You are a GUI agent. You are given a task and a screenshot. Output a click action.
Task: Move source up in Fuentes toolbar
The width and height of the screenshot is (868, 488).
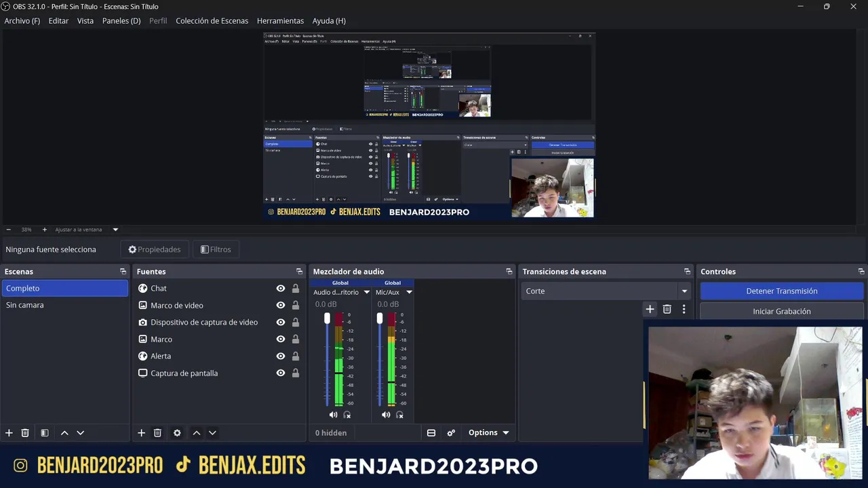point(197,432)
